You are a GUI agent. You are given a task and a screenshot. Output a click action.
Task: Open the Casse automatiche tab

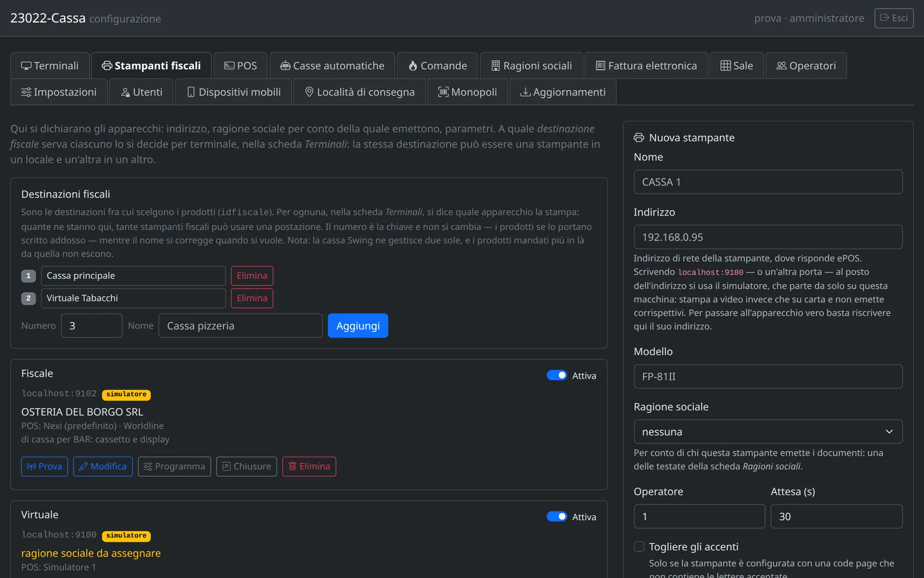pyautogui.click(x=332, y=66)
